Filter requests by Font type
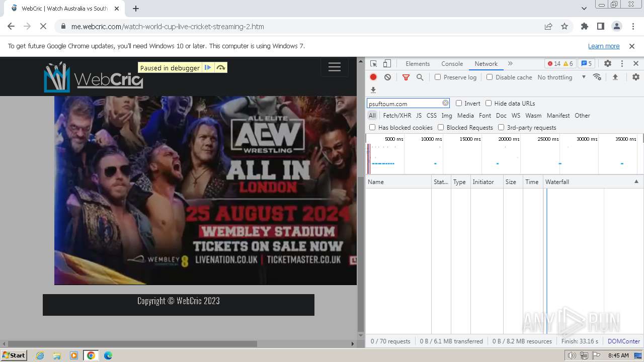Screen dimensions: 644x362 [x=485, y=115]
